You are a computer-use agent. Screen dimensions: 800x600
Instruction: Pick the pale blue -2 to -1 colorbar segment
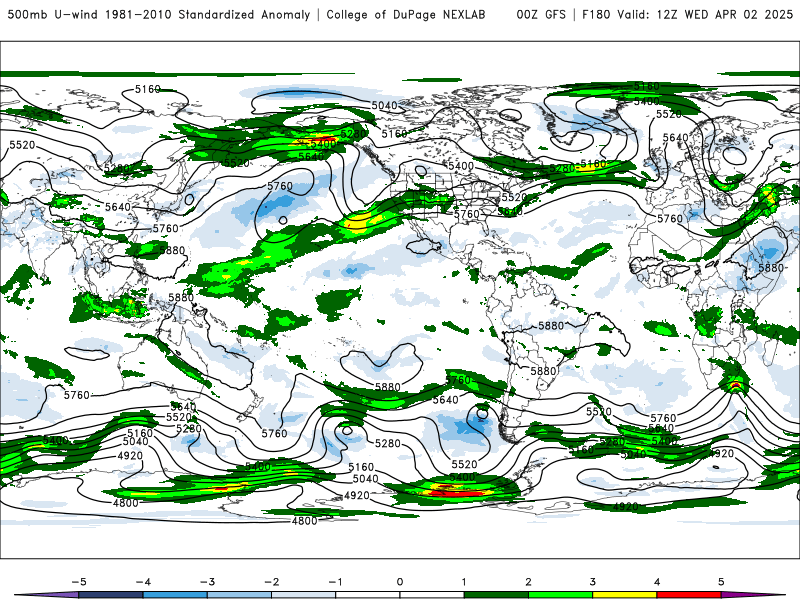point(304,595)
